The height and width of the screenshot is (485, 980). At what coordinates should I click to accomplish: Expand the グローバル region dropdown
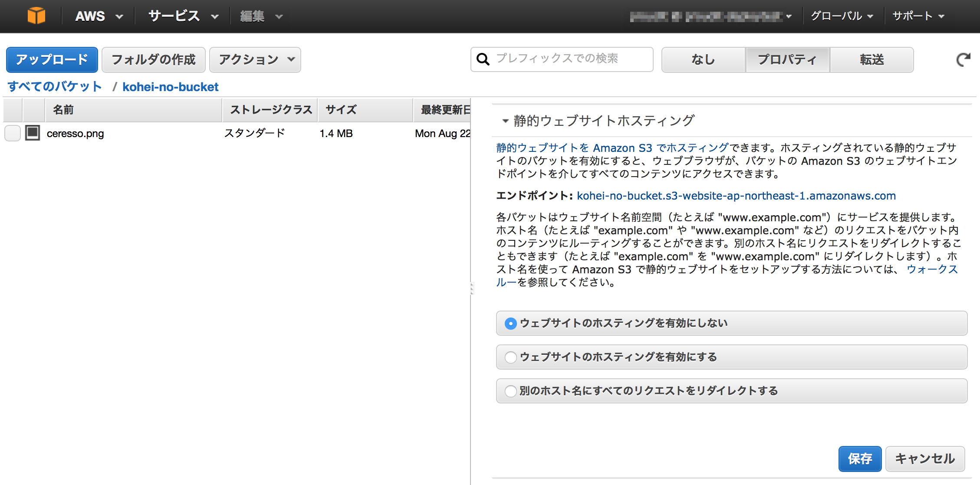(841, 16)
